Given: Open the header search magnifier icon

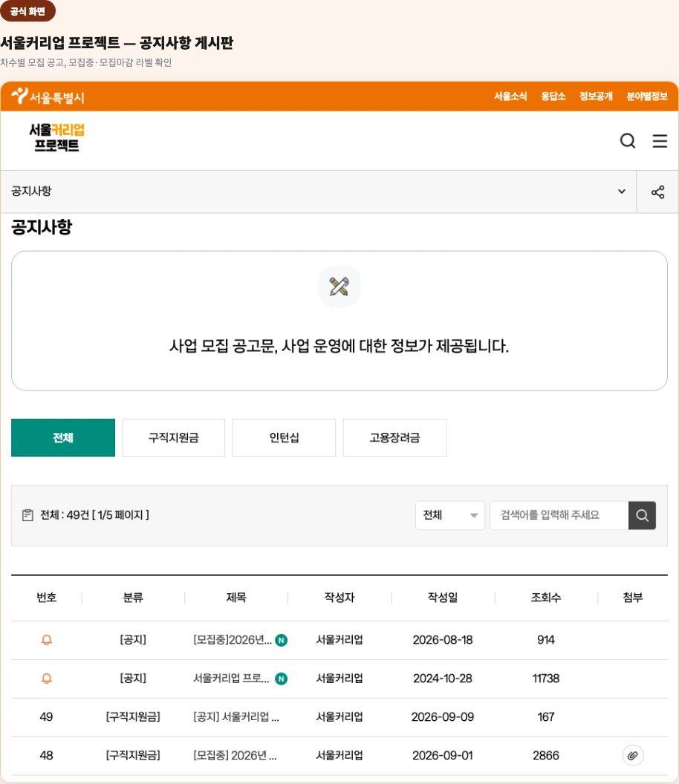Looking at the screenshot, I should 628,141.
